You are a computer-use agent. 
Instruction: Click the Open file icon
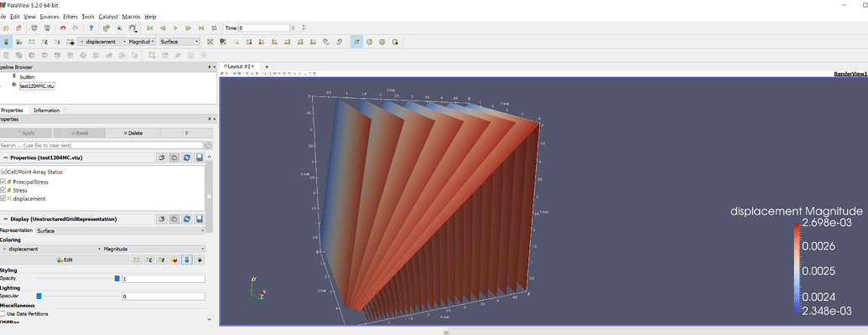coord(6,28)
